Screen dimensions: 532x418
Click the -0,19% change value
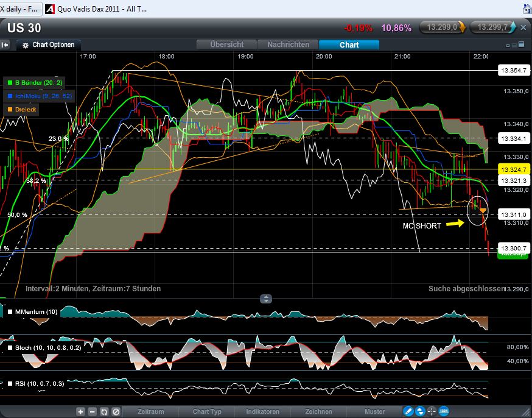pos(358,28)
